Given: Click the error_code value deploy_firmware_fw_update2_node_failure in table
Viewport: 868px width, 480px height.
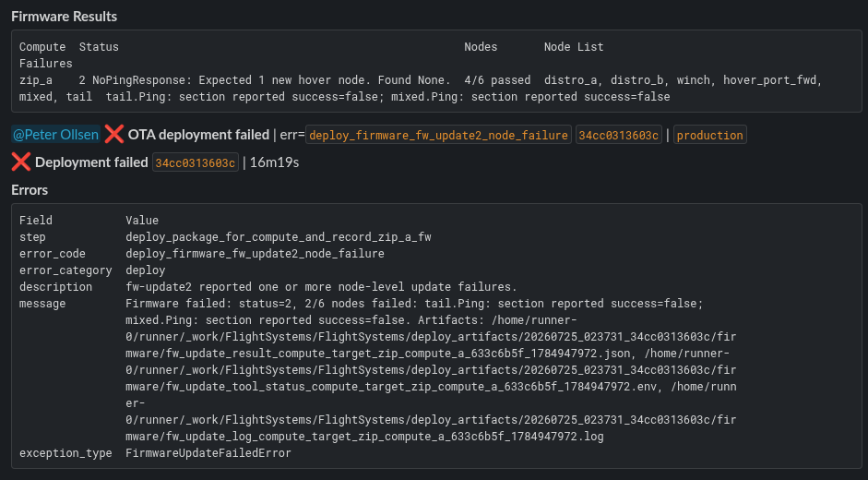Looking at the screenshot, I should (x=255, y=254).
